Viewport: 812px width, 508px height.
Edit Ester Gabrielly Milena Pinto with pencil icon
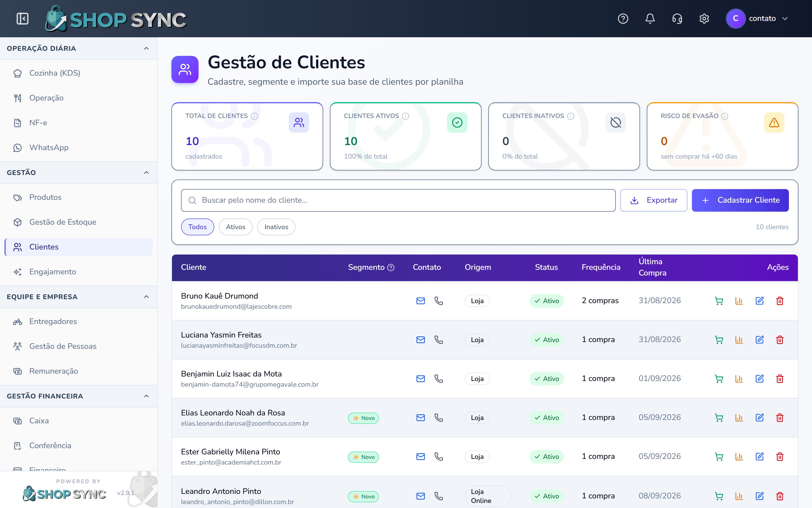pos(759,457)
